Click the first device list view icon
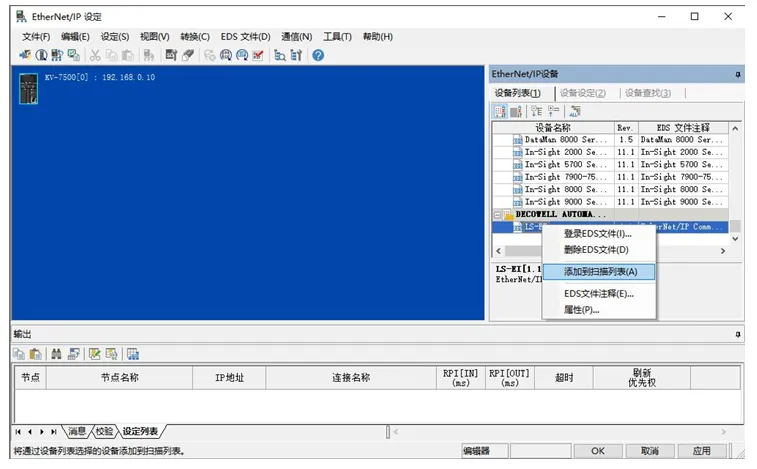This screenshot has height=469, width=757. (x=500, y=112)
